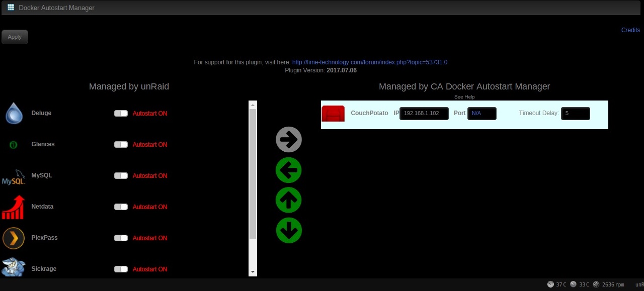Image resolution: width=644 pixels, height=291 pixels.
Task: Click the container list scrollbar up arrow
Action: [x=253, y=105]
